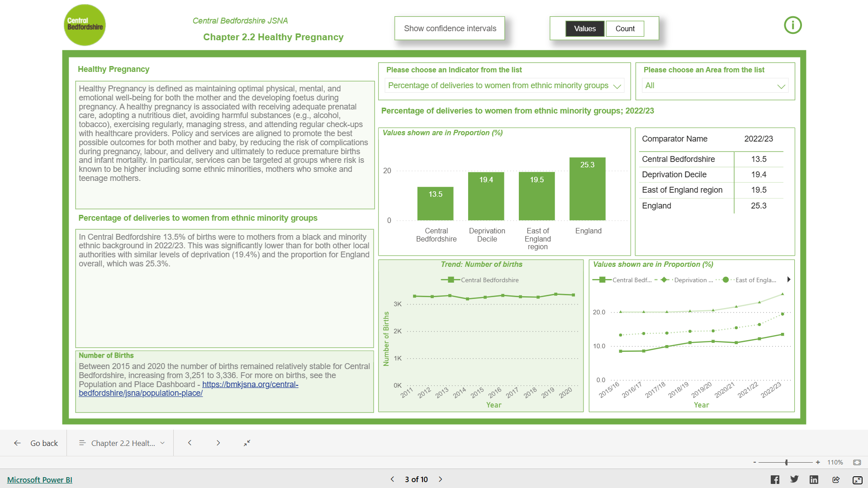Open the Area dropdown showing All
The image size is (868, 488).
tap(715, 85)
